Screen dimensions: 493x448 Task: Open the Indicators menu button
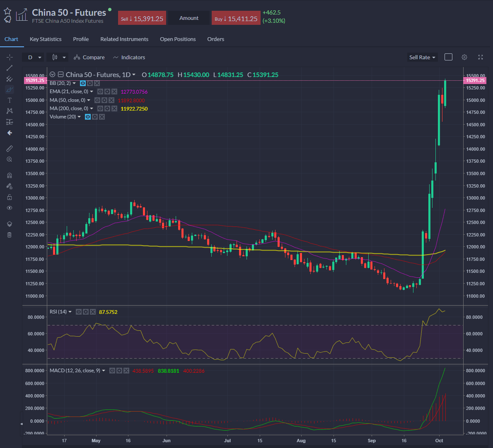(x=129, y=57)
